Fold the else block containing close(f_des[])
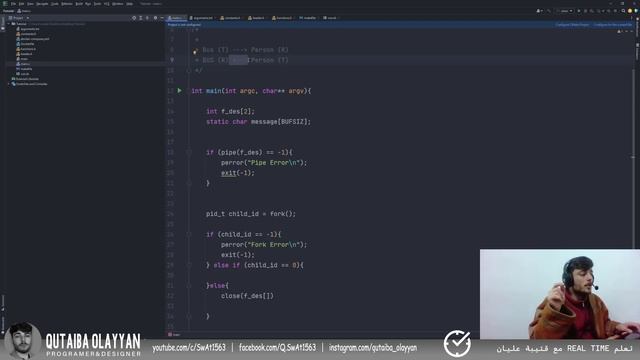Viewport: 640px width, 360px height. point(189,286)
